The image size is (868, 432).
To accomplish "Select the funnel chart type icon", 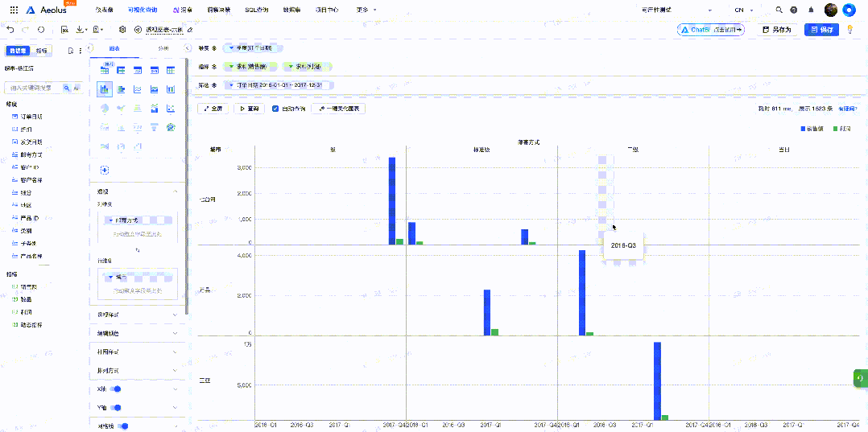I will 155,127.
